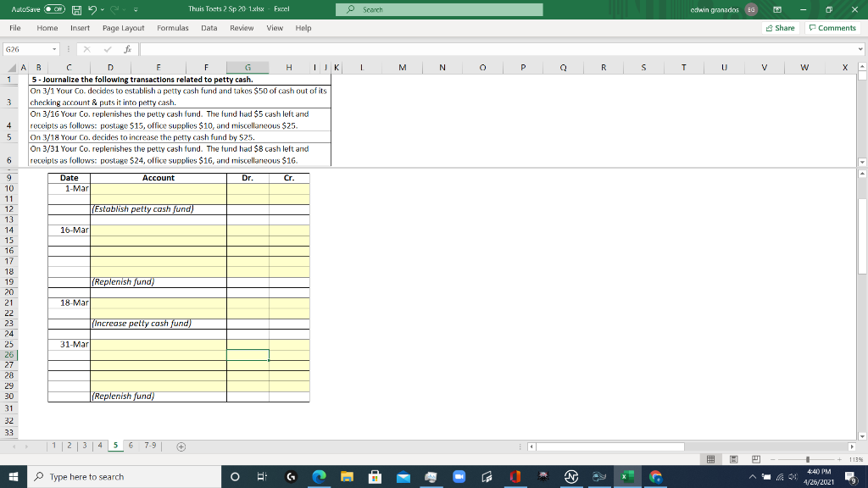Select Page Layout view icon in status bar

pyautogui.click(x=733, y=458)
